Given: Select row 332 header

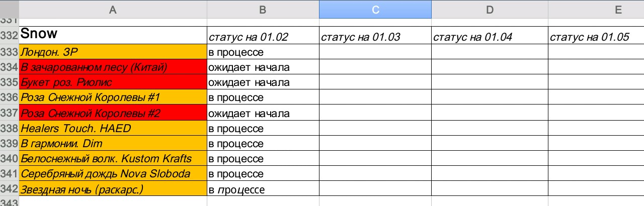Looking at the screenshot, I should point(9,36).
